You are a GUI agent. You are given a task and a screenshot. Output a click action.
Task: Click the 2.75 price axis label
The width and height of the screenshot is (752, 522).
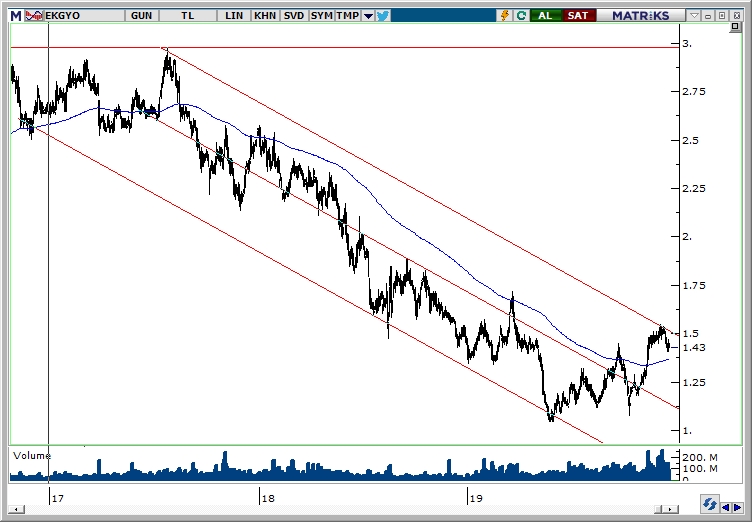point(694,92)
